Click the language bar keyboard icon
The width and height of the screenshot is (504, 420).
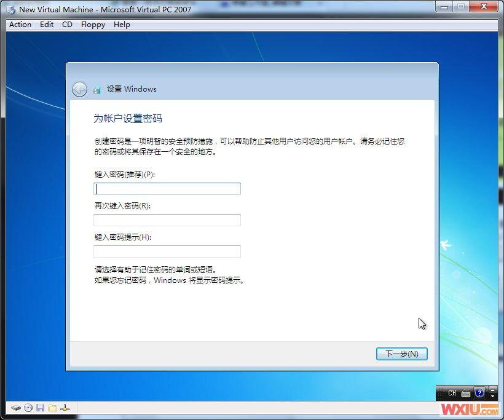(466, 393)
